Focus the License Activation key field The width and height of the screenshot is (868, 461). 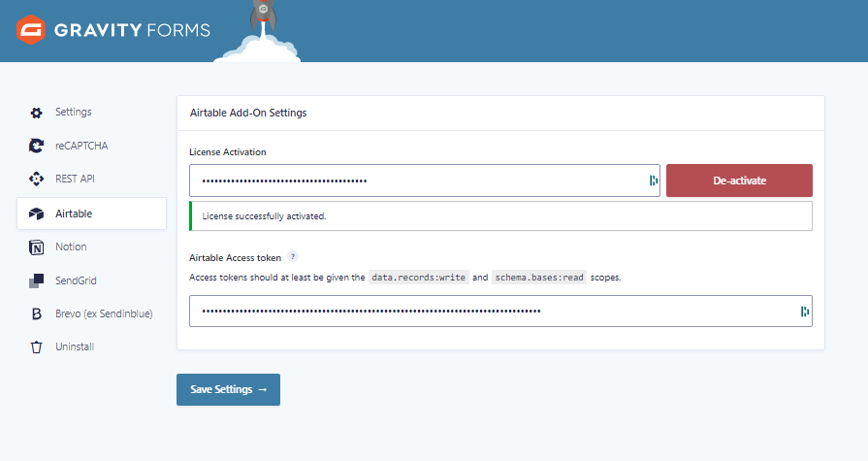(x=425, y=181)
